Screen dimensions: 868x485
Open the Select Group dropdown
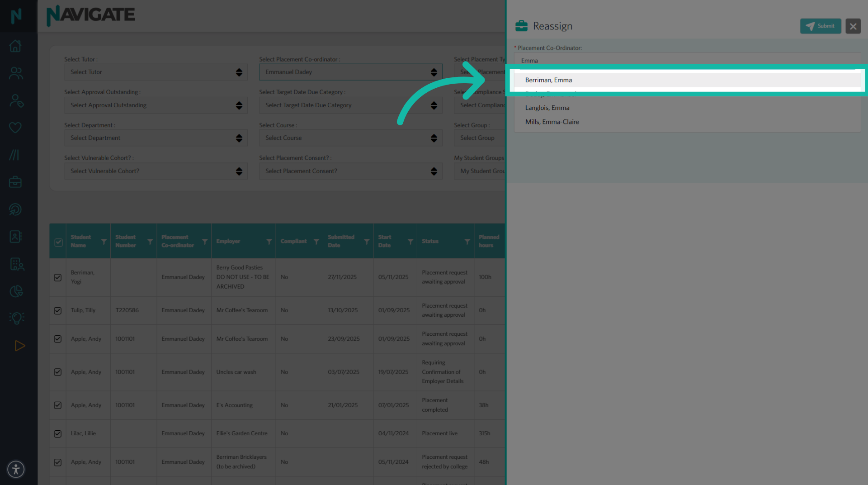click(480, 138)
